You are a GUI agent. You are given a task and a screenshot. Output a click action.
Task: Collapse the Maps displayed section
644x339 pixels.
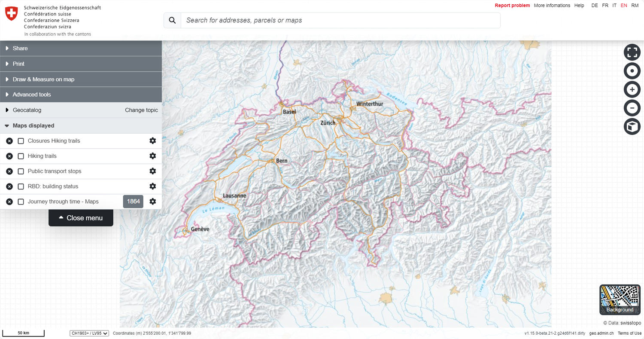click(x=33, y=126)
